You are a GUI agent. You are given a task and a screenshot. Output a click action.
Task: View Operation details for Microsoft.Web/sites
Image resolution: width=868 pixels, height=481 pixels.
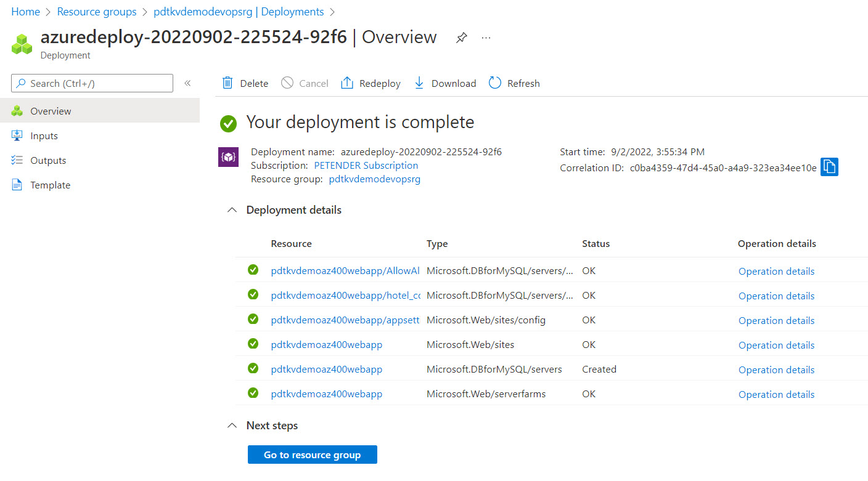coord(776,345)
